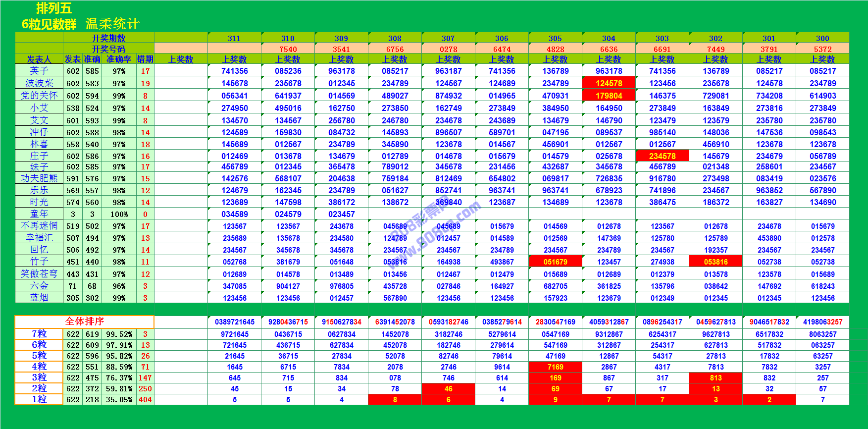Image resolution: width=868 pixels, height=429 pixels.
Task: Click the 童年 author link
Action: tap(39, 214)
